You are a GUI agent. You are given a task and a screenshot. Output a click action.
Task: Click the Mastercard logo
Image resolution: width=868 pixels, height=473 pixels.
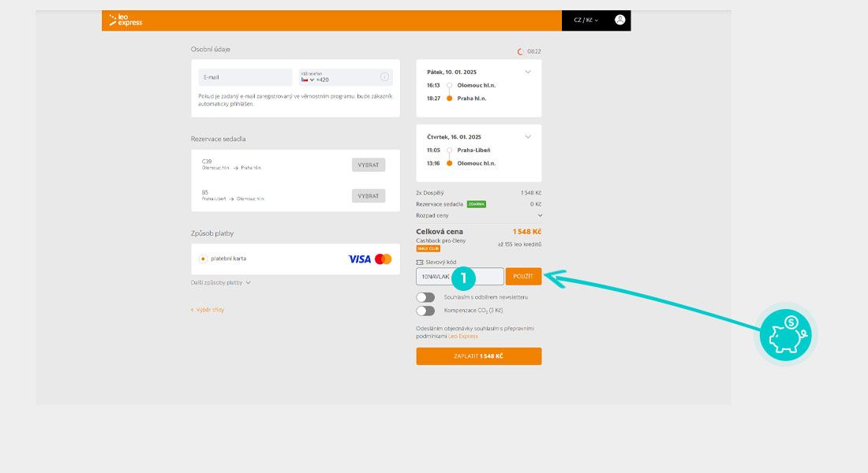(383, 259)
